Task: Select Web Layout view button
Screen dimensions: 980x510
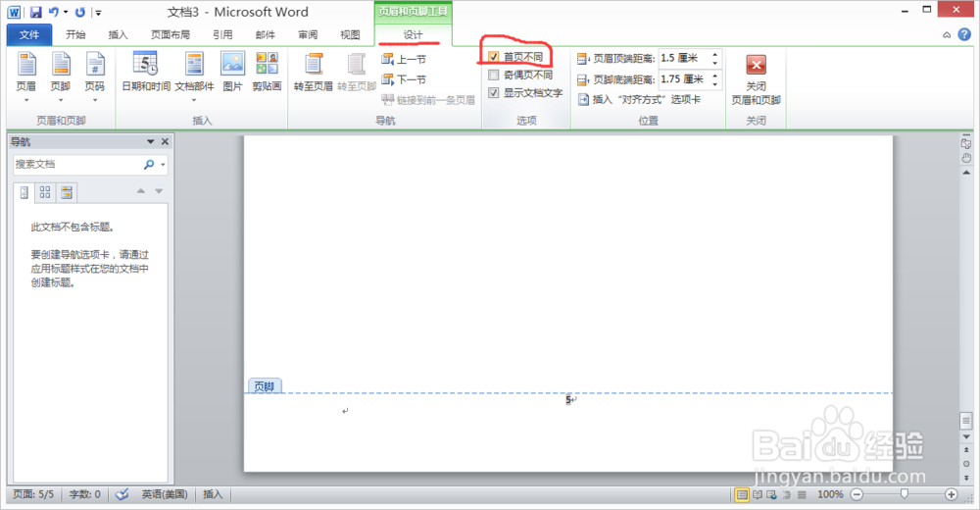Action: coord(772,495)
